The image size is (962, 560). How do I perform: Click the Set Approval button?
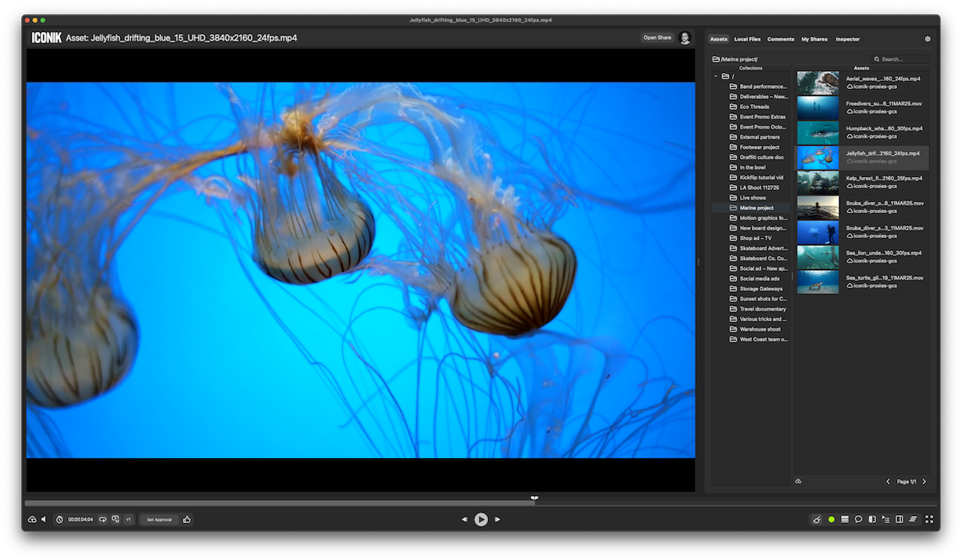click(160, 519)
